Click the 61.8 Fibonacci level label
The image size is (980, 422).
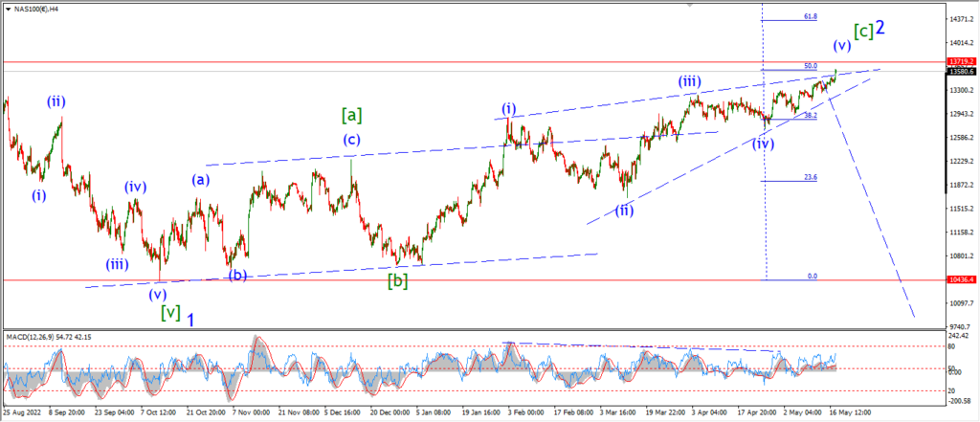coord(811,17)
